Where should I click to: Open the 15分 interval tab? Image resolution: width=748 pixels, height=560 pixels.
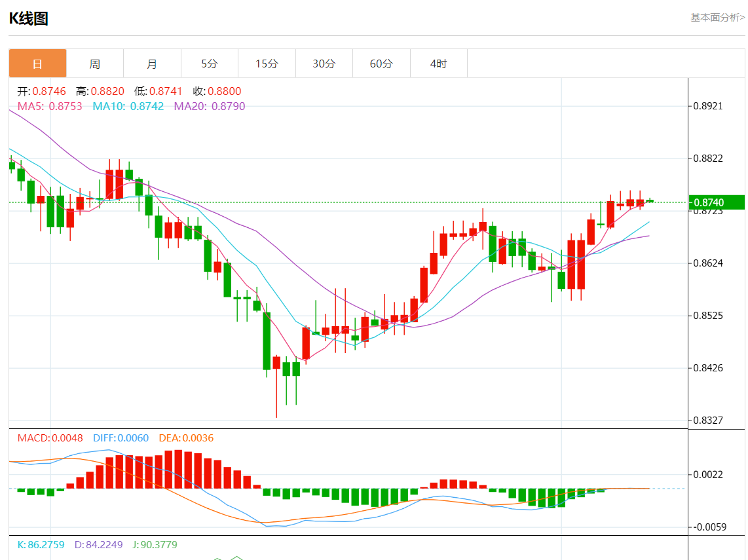click(267, 64)
